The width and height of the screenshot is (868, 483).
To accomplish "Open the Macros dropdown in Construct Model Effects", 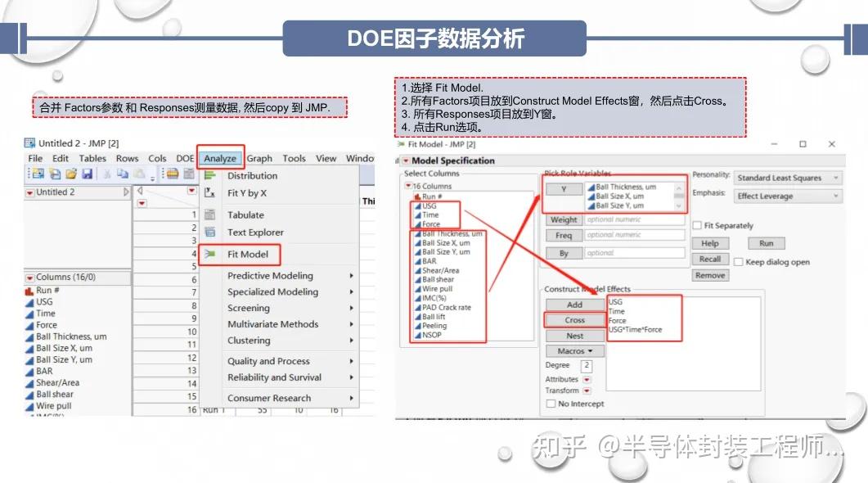I will coord(573,350).
